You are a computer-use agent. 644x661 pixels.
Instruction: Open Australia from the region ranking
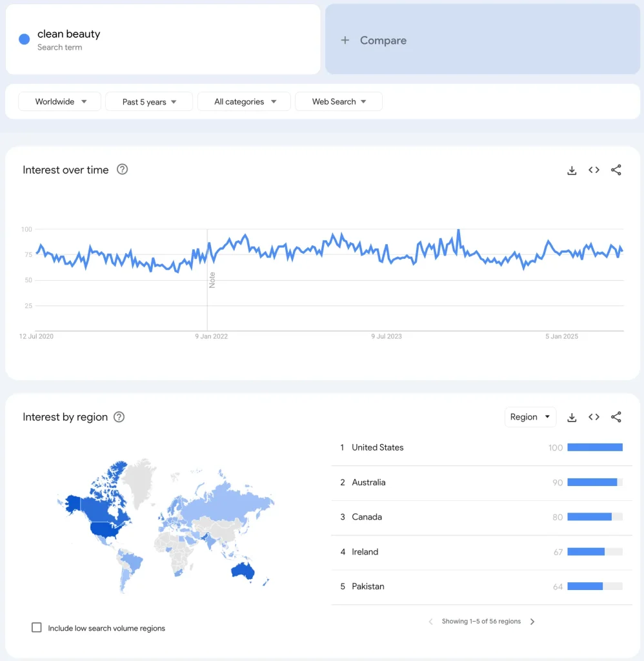coord(368,482)
